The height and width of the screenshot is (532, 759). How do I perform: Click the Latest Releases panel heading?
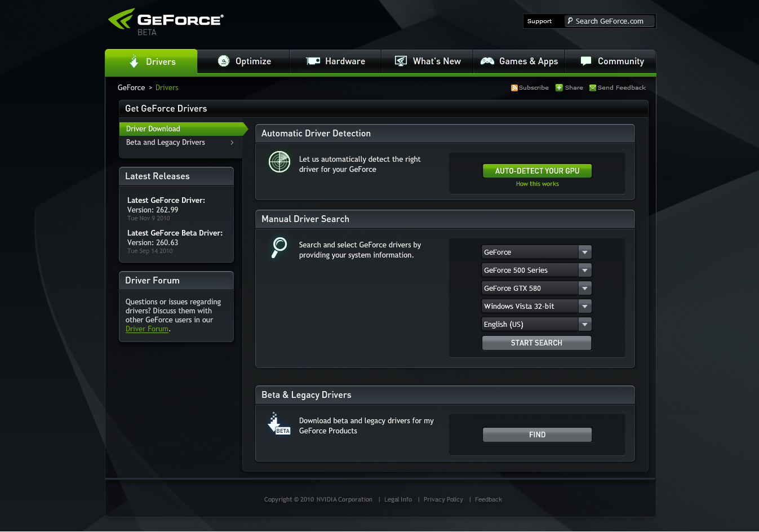coord(157,176)
